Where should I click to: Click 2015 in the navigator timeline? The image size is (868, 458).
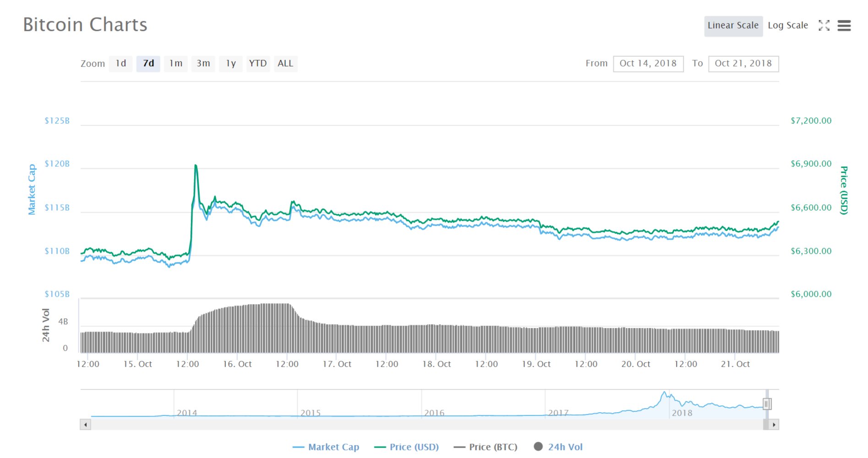click(x=311, y=413)
